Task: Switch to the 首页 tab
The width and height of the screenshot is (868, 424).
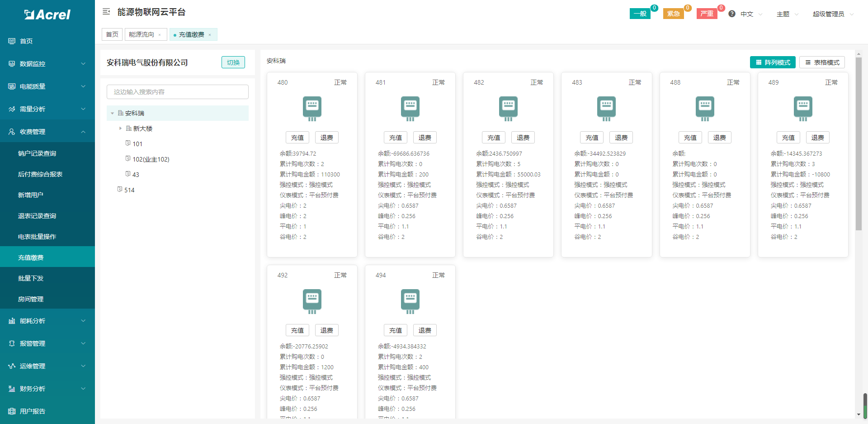Action: pos(112,34)
